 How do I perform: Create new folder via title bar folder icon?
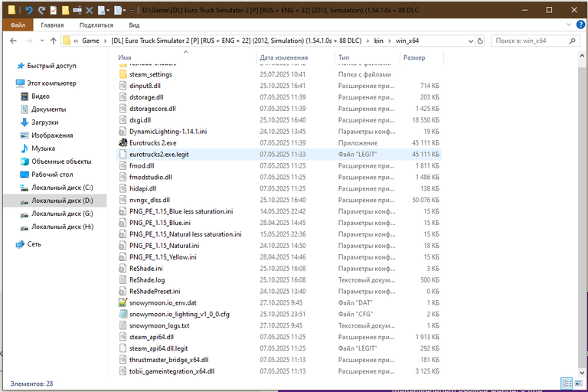65,10
